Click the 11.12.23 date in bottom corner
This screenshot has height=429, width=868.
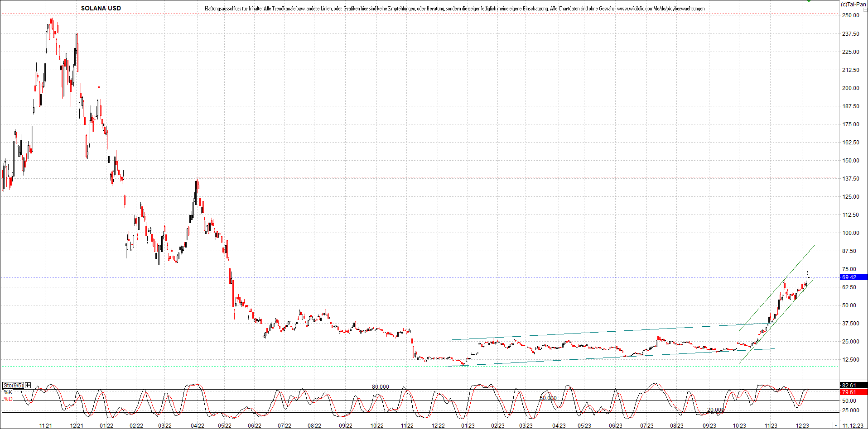[x=853, y=426]
